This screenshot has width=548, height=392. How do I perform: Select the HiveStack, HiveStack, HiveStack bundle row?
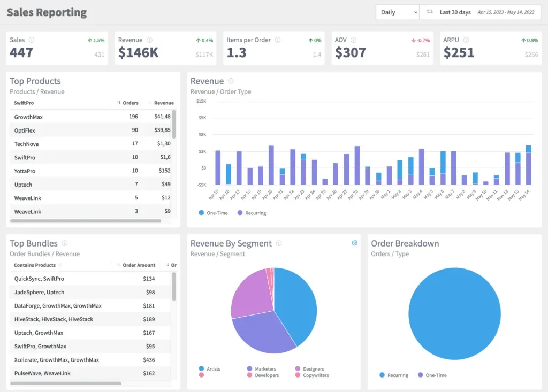(90, 319)
